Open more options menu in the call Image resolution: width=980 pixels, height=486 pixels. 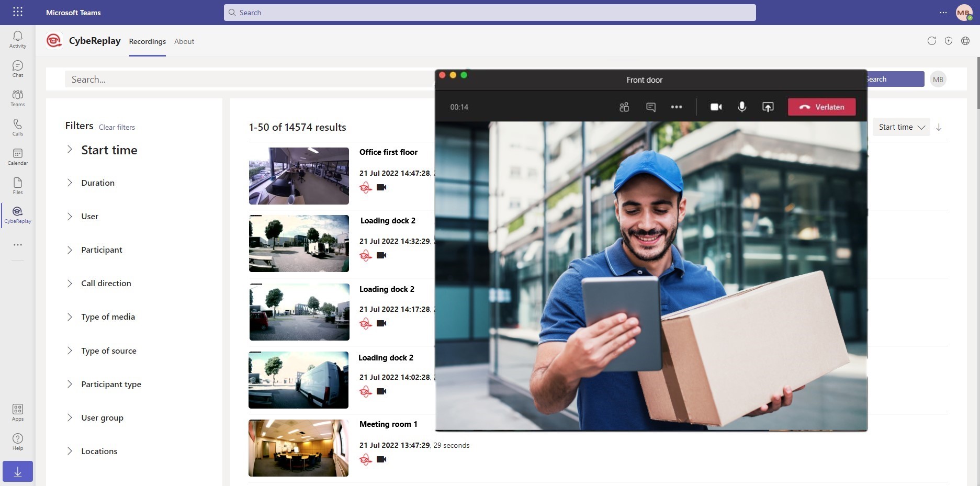(676, 107)
